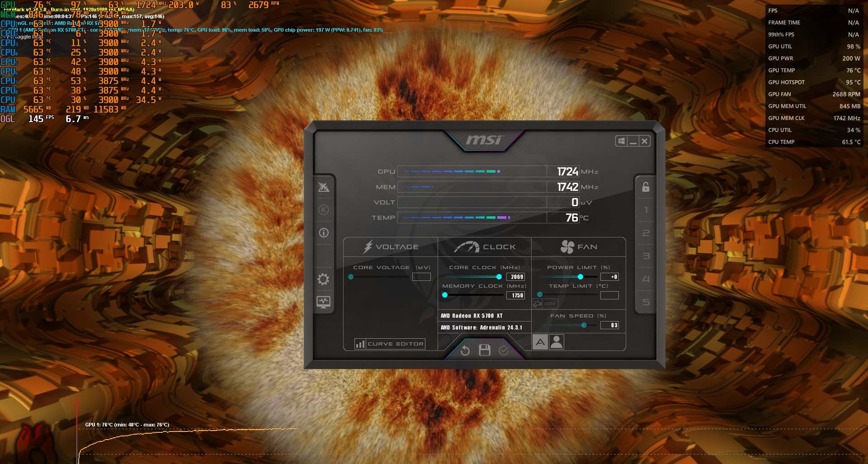
Task: Toggle the profile lock padlock icon
Action: (646, 187)
